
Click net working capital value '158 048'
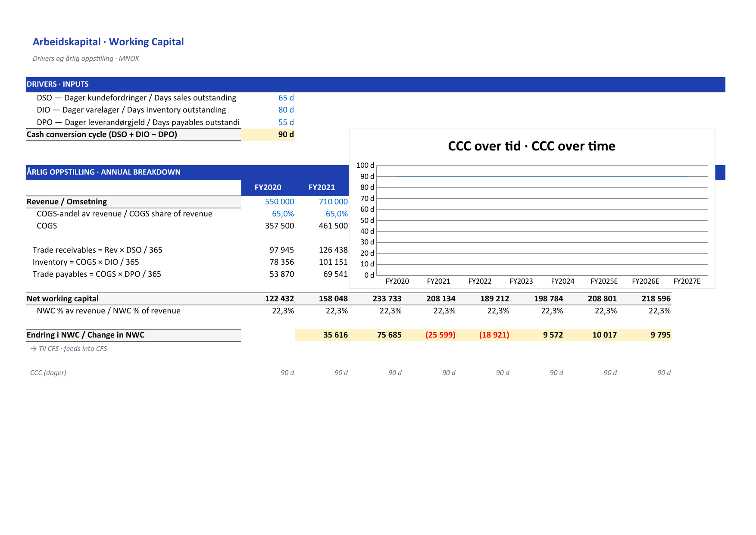pyautogui.click(x=333, y=299)
